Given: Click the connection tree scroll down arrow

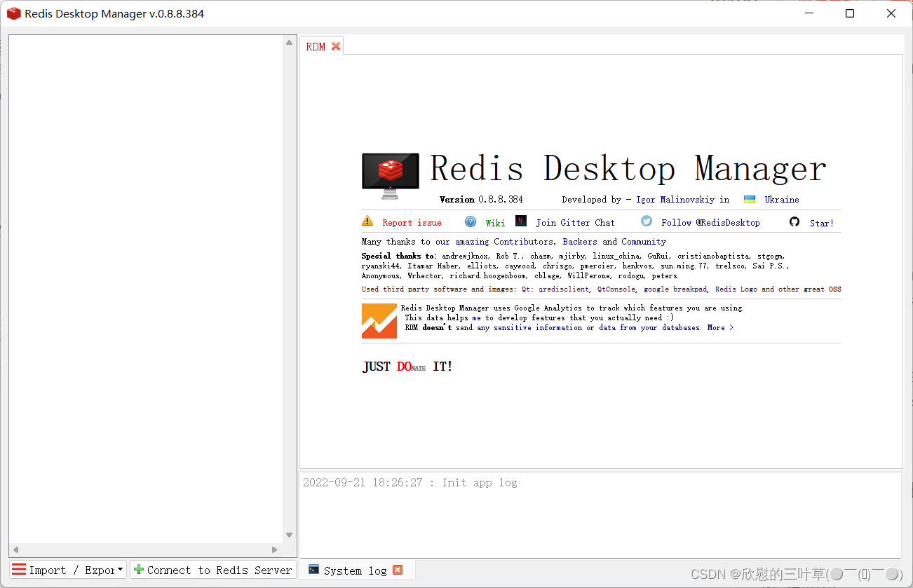Looking at the screenshot, I should (289, 535).
